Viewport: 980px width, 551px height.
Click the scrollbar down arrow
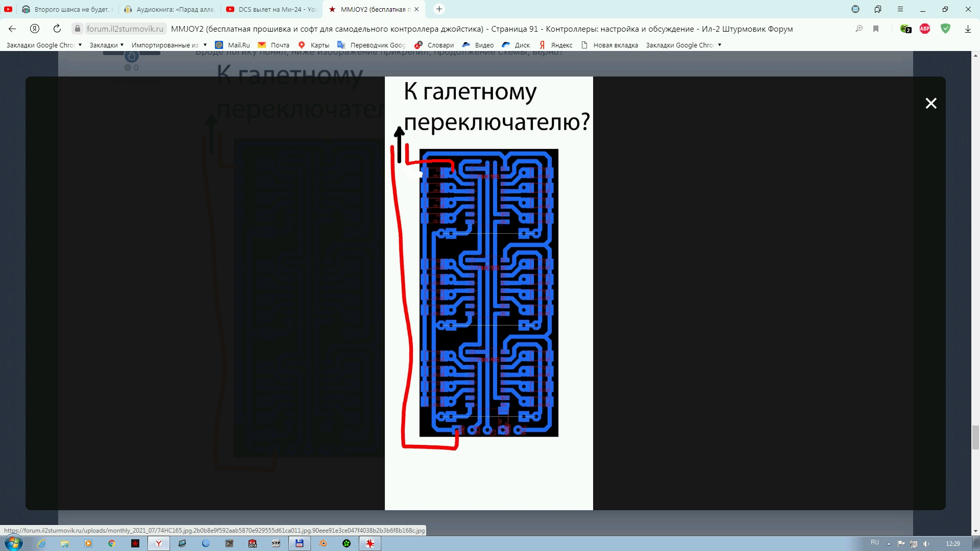coord(975,531)
